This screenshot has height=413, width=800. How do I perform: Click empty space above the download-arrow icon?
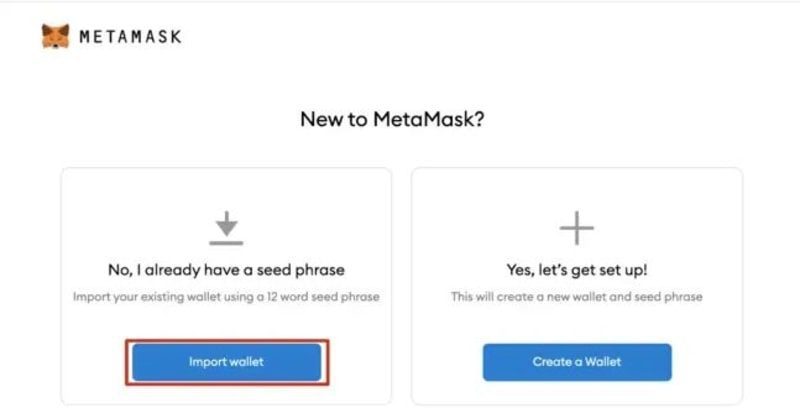[x=227, y=191]
